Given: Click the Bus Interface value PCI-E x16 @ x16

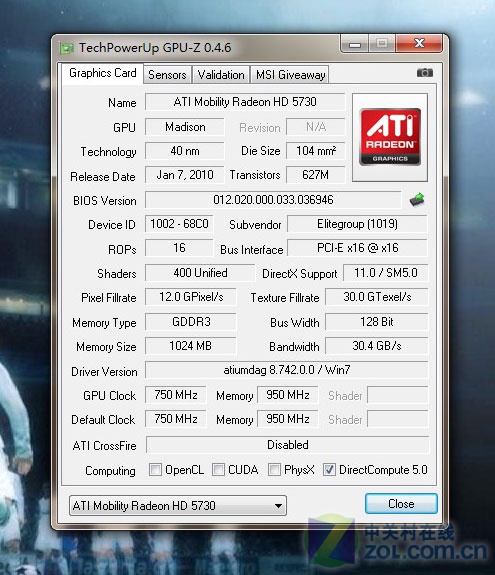Looking at the screenshot, I should point(357,248).
